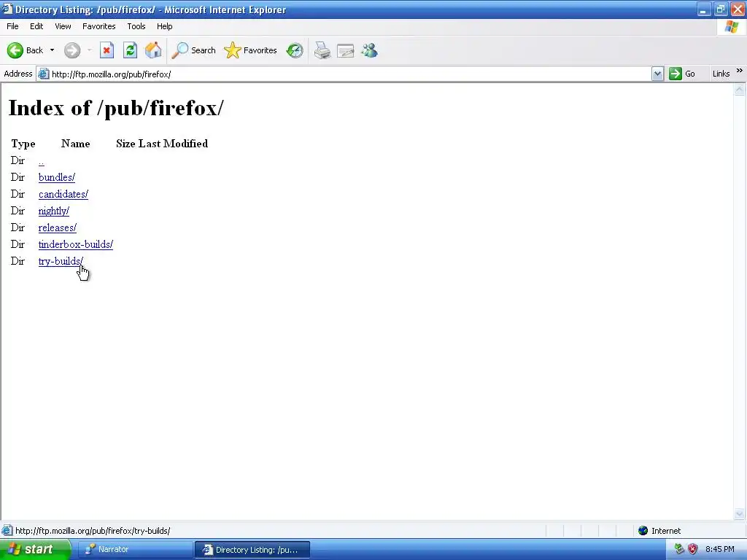Click the 'Size' column header

[125, 144]
